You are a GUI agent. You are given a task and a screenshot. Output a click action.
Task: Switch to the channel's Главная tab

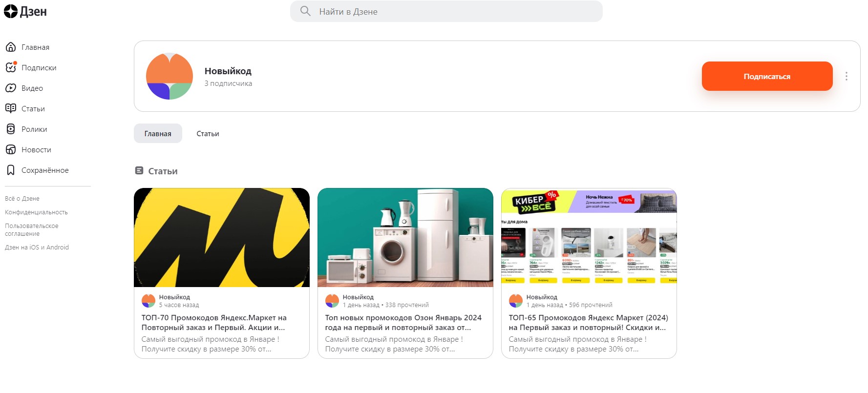[x=158, y=134]
